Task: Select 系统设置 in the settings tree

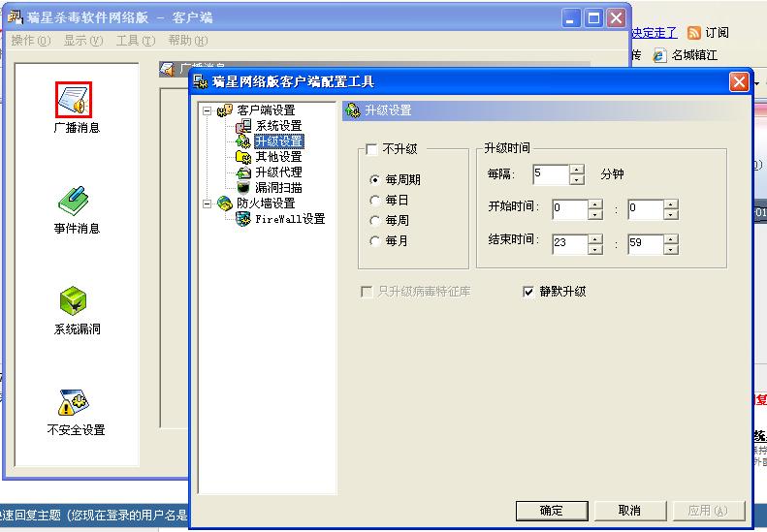Action: [x=279, y=126]
